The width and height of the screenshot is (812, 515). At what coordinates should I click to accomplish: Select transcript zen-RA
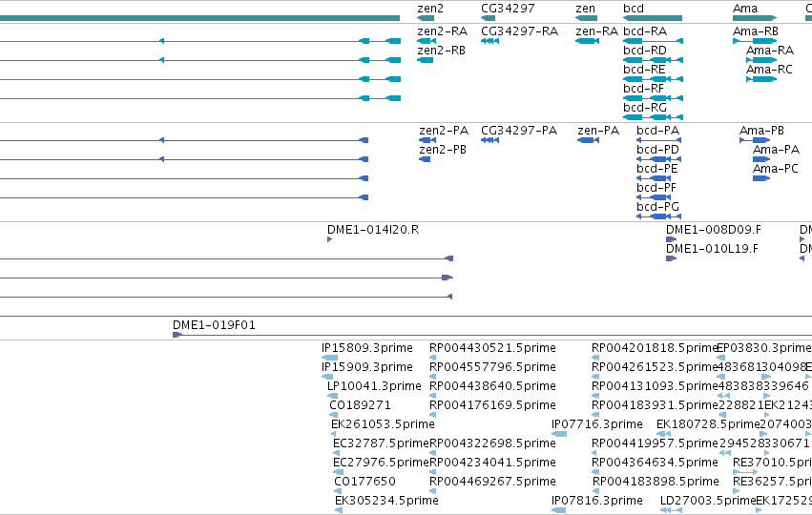[x=587, y=41]
